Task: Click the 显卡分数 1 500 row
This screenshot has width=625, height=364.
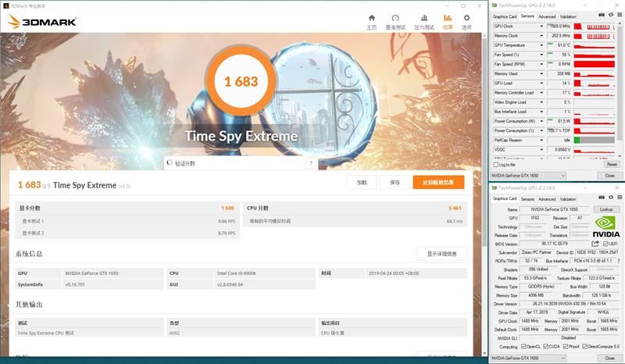Action: [127, 208]
